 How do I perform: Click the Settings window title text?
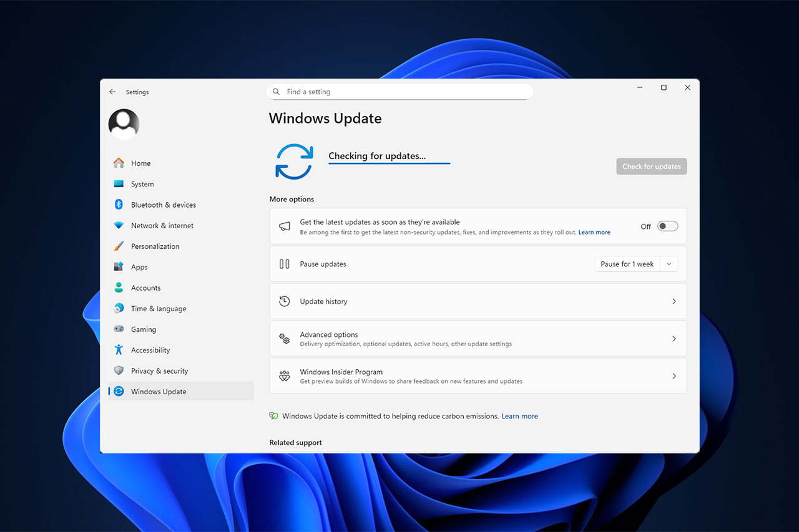point(137,92)
